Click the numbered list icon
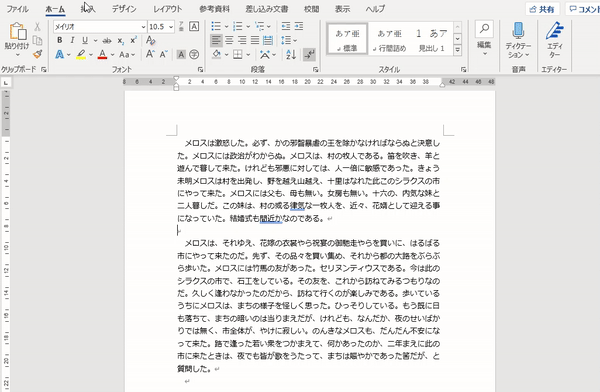Viewport: 600px width, 392px height. [238, 26]
